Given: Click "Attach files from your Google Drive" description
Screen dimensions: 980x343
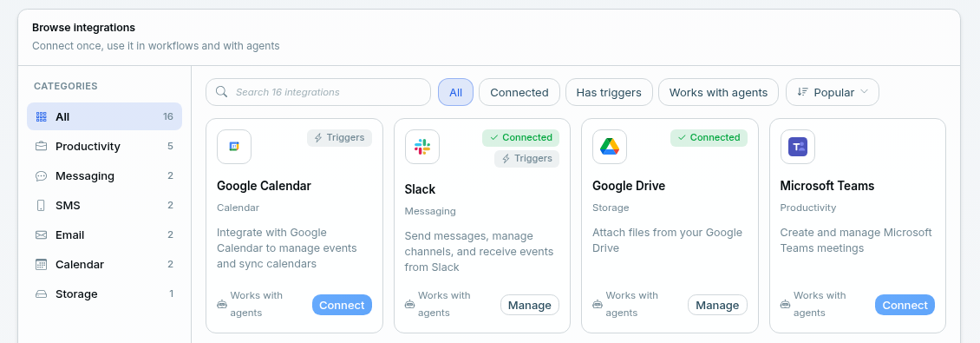Looking at the screenshot, I should pyautogui.click(x=668, y=241).
